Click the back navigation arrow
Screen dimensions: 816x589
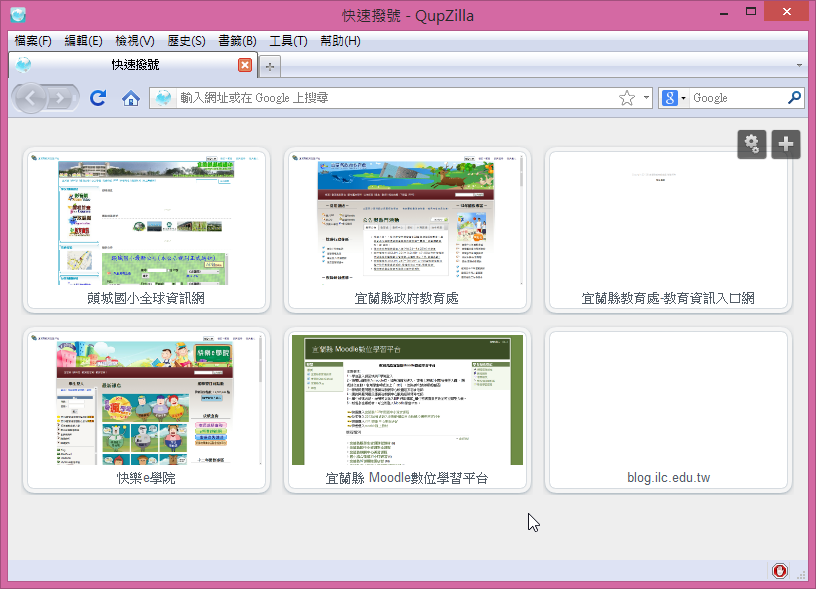[x=30, y=98]
